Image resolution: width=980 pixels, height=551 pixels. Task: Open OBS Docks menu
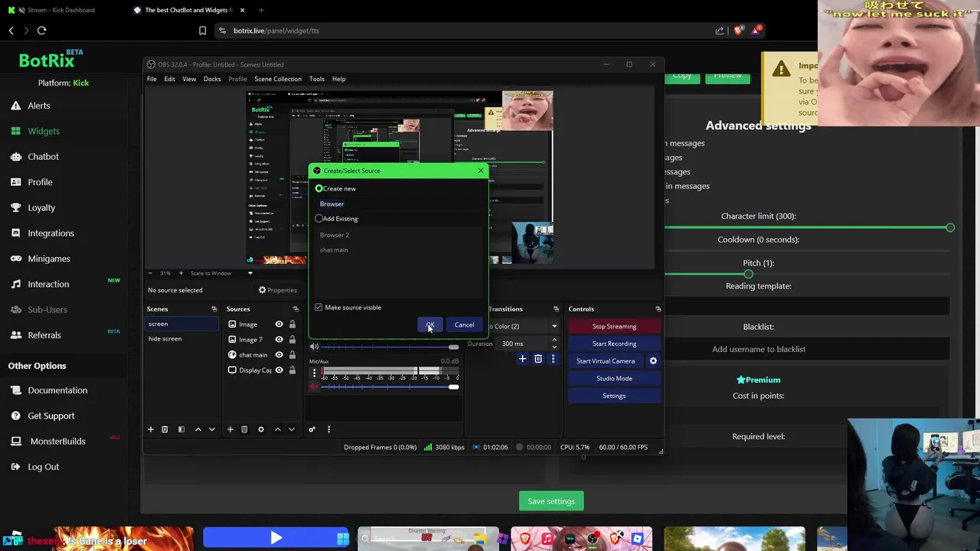tap(212, 79)
